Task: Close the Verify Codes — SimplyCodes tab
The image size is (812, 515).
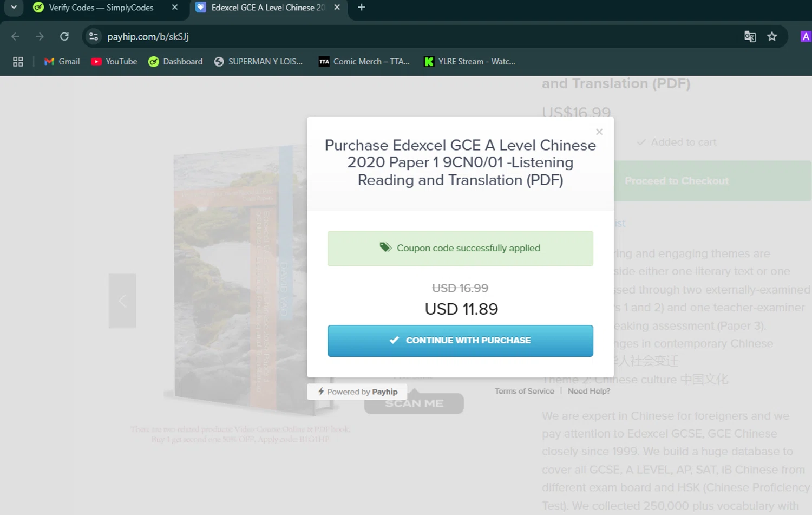Action: (x=174, y=8)
